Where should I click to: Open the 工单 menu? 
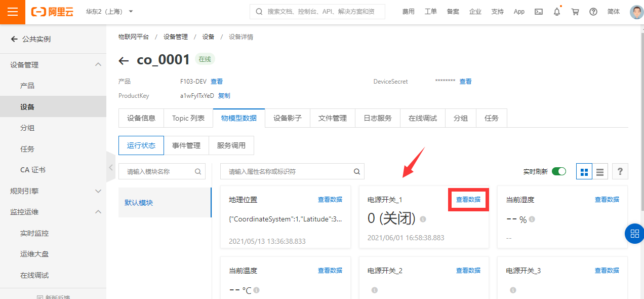430,12
